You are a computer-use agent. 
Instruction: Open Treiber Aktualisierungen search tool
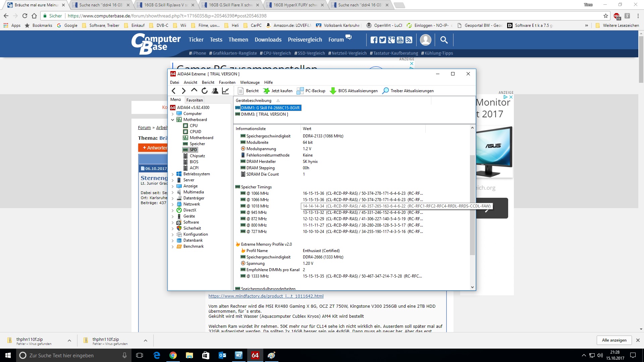[408, 91]
